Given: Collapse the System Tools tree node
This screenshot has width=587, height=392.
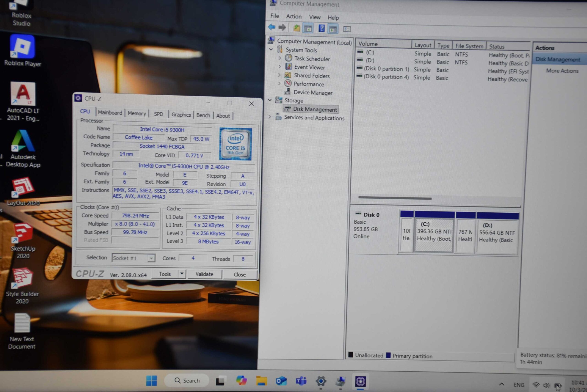Looking at the screenshot, I should [271, 49].
